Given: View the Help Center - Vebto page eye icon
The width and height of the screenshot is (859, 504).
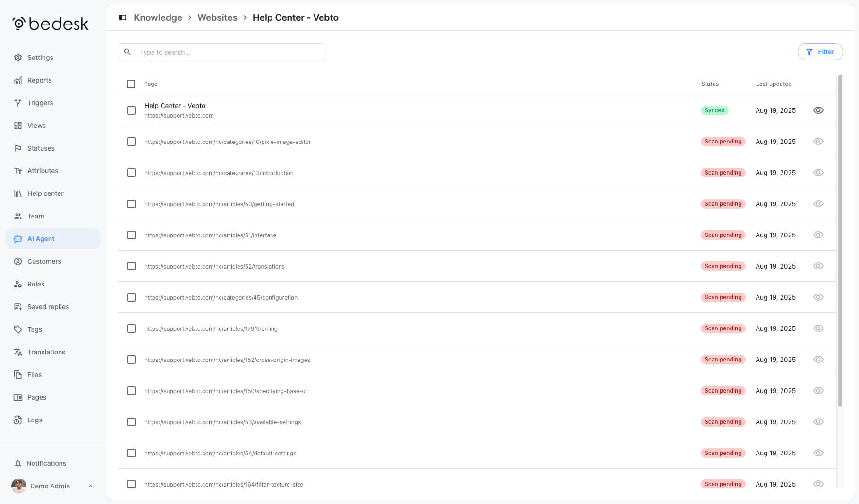Looking at the screenshot, I should 818,110.
